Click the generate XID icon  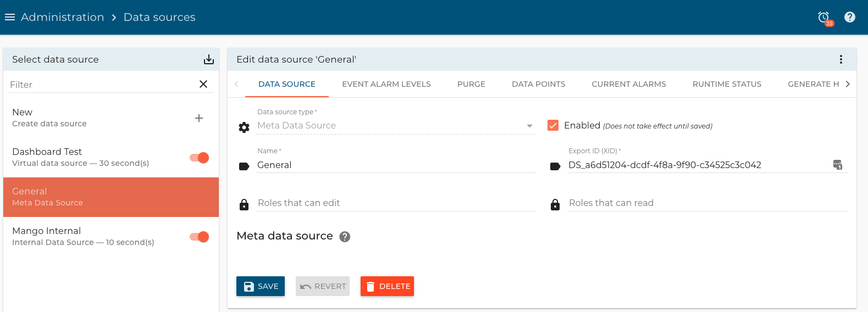click(838, 165)
